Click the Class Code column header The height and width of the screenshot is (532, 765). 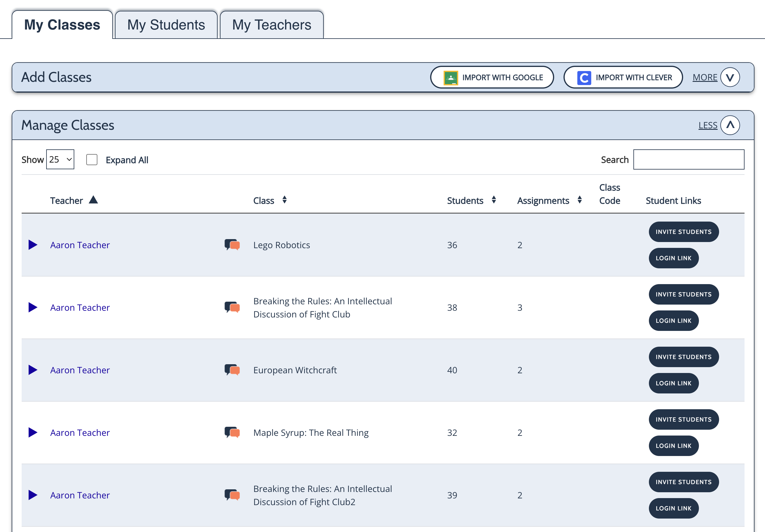click(x=610, y=194)
